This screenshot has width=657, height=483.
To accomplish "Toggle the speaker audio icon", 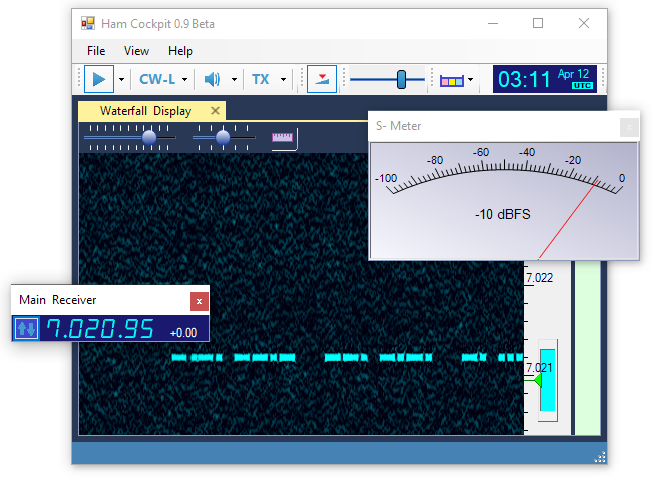I will 212,79.
